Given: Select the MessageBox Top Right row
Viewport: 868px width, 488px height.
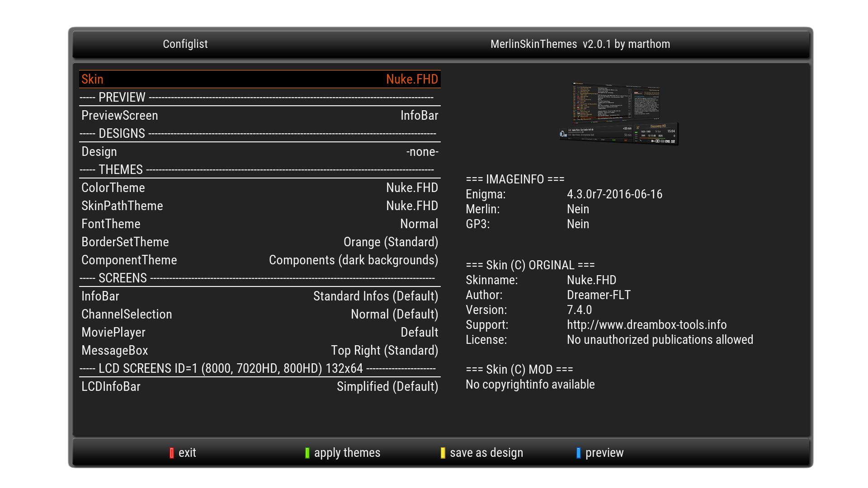Looking at the screenshot, I should 259,350.
